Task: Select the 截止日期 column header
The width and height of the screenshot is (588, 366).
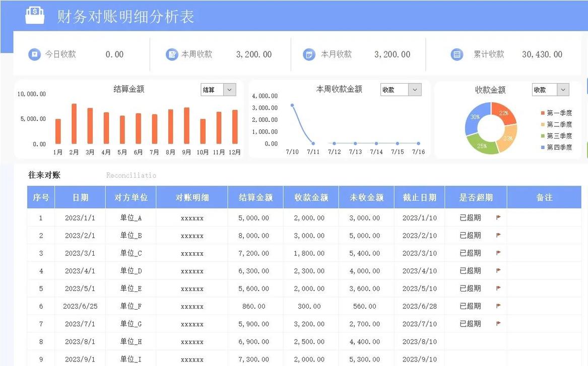Action: pos(420,197)
